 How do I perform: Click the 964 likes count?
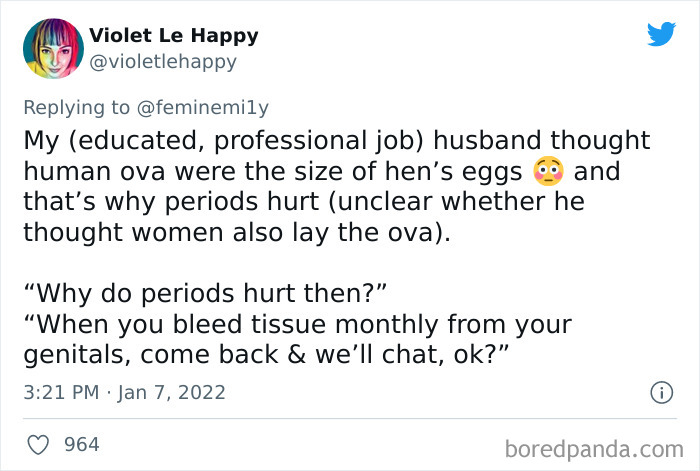click(x=82, y=443)
